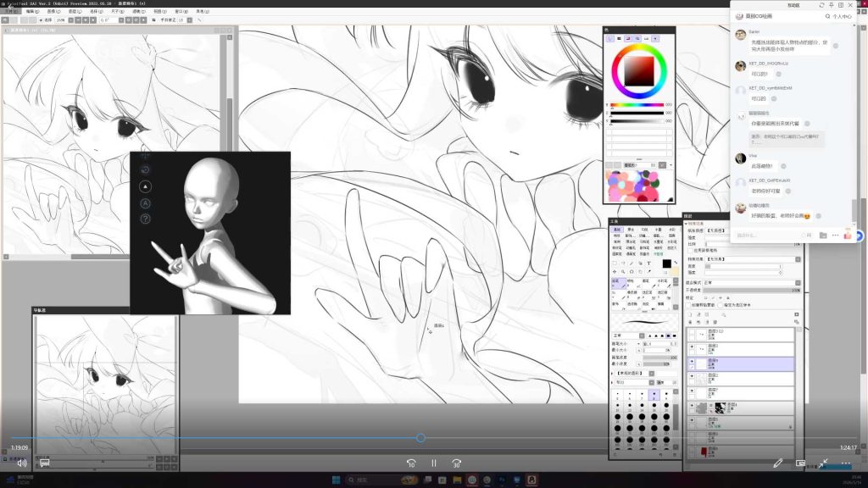Open the canvas rotation angle dropdown arrow

pyautogui.click(x=120, y=20)
